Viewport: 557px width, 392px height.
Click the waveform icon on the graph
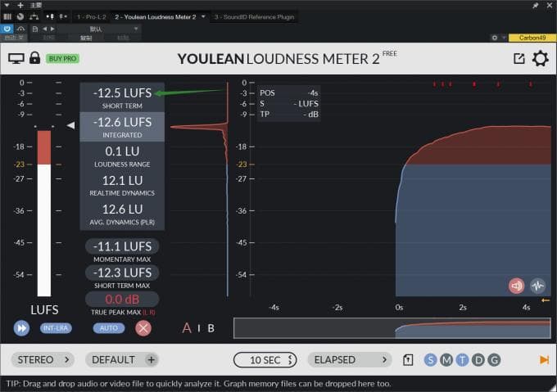coord(538,286)
